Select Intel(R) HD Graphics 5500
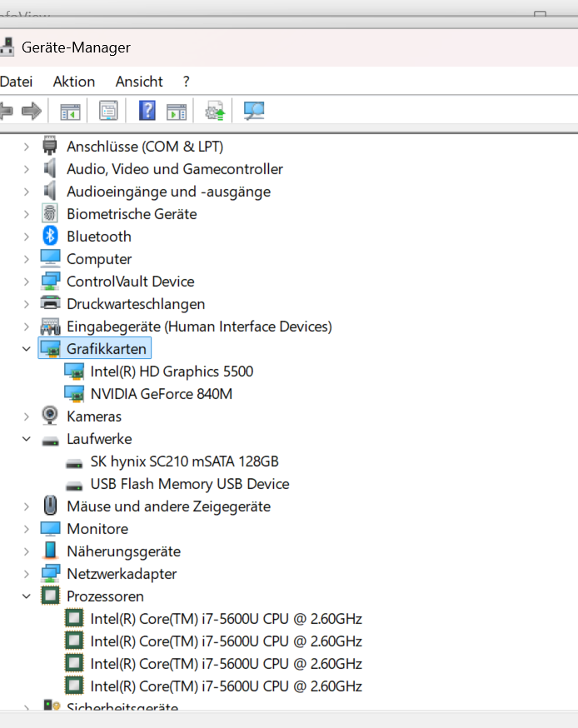 click(172, 371)
